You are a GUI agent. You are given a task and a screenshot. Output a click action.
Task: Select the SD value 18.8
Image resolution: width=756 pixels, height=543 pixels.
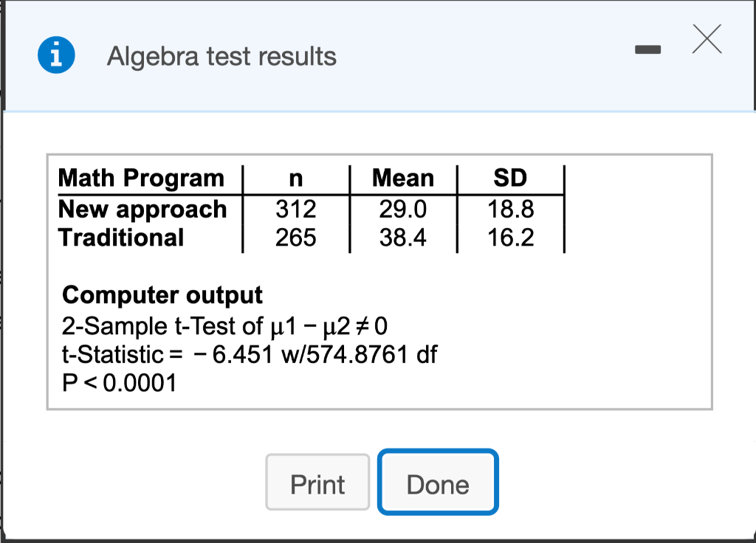point(512,210)
